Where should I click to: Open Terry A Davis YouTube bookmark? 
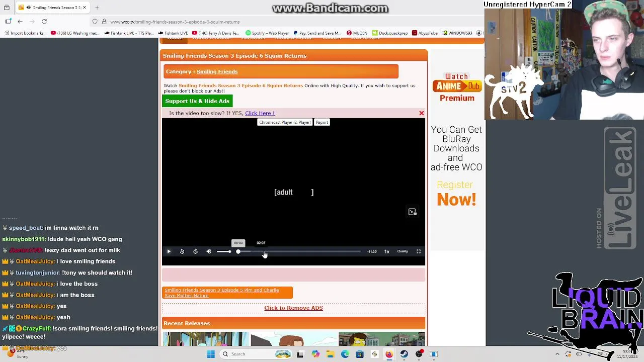click(216, 33)
